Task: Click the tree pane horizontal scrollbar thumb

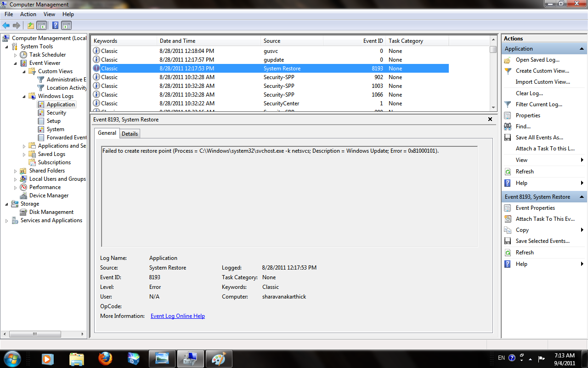Action: pyautogui.click(x=35, y=334)
